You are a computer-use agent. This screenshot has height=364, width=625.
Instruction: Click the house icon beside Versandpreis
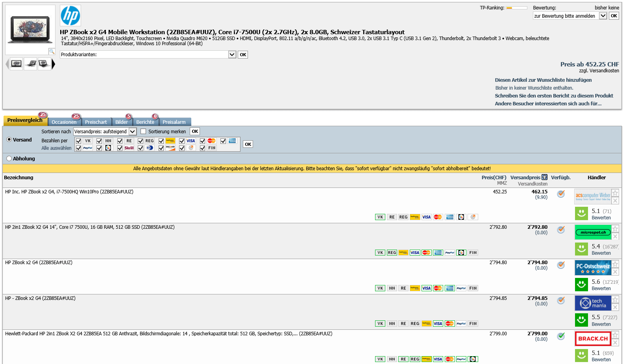tap(544, 177)
